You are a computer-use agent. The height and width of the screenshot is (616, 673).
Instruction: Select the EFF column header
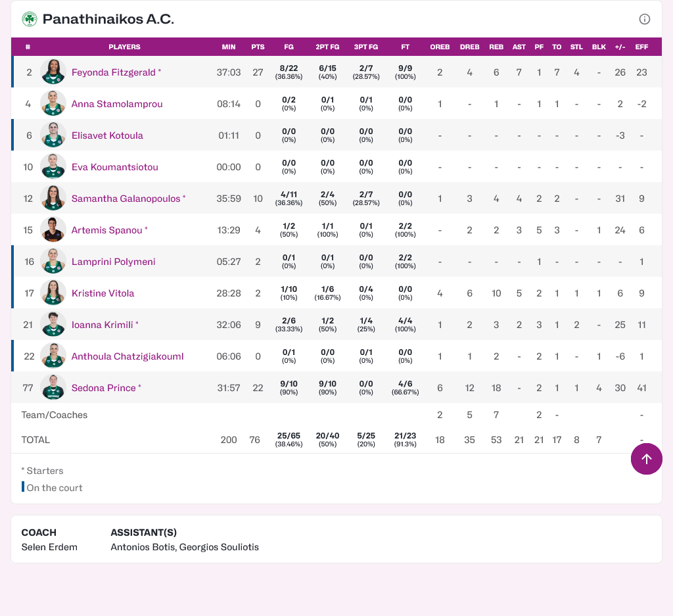click(641, 47)
